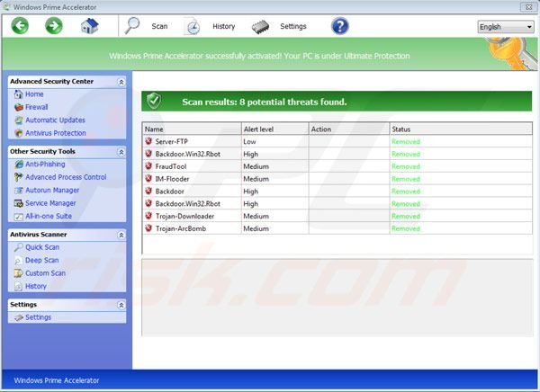The height and width of the screenshot is (392, 540).
Task: Click the Anti-Phishing icon
Action: point(19,165)
